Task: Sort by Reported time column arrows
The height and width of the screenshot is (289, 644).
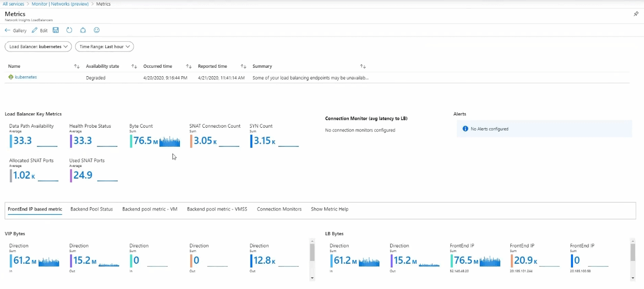Action: (x=243, y=66)
